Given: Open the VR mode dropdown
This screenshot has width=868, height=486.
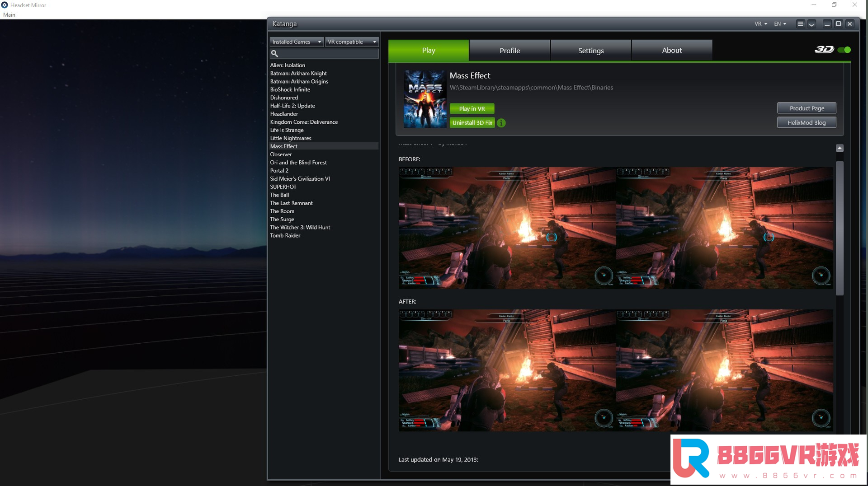Looking at the screenshot, I should point(761,24).
